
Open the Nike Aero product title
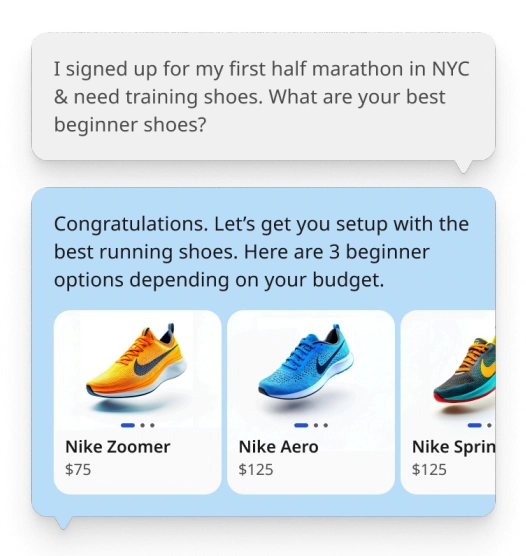pyautogui.click(x=278, y=447)
